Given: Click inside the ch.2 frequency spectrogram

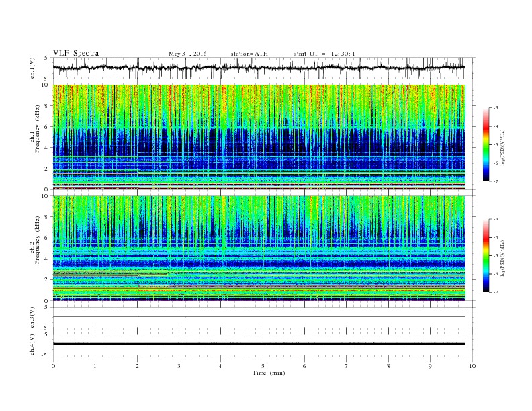Looking at the screenshot, I should [x=259, y=248].
